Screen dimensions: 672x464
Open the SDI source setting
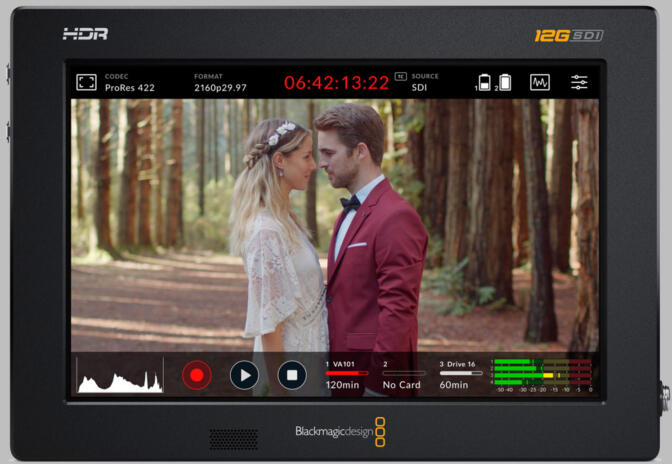[x=425, y=82]
